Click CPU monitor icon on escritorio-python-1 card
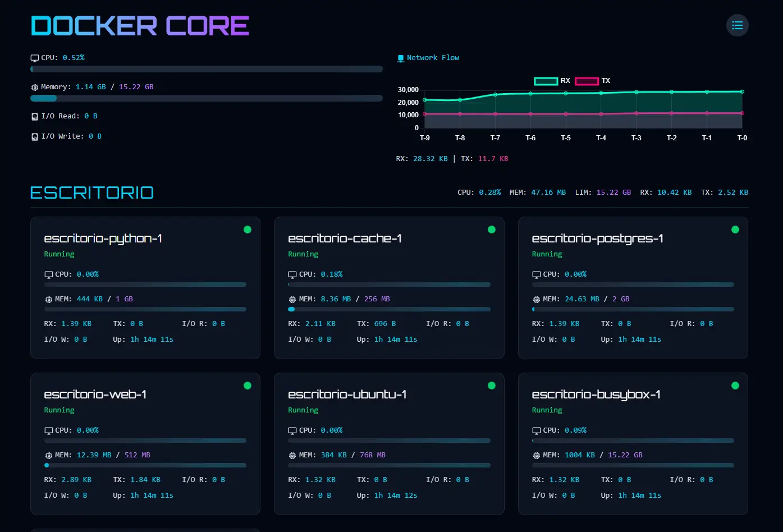783x532 pixels. pos(48,274)
